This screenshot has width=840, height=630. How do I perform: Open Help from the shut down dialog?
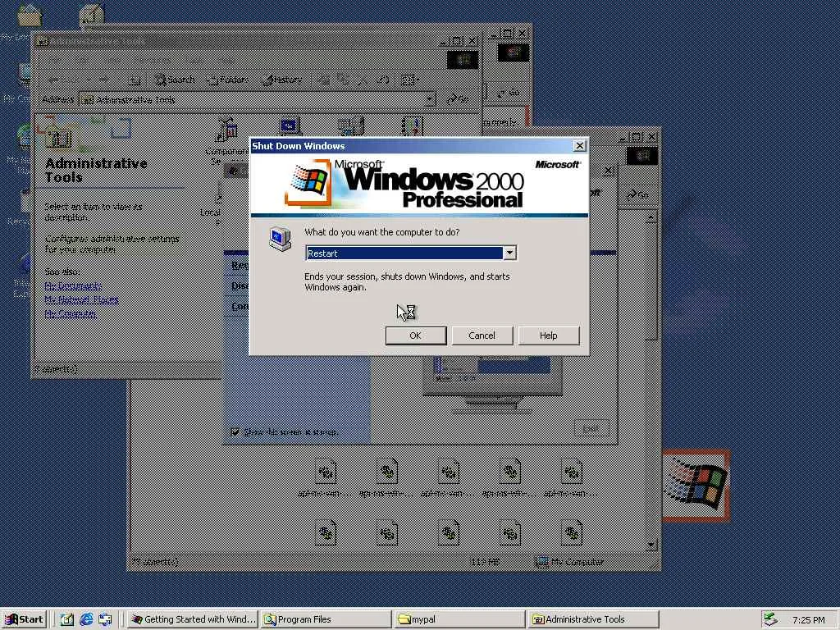tap(549, 336)
